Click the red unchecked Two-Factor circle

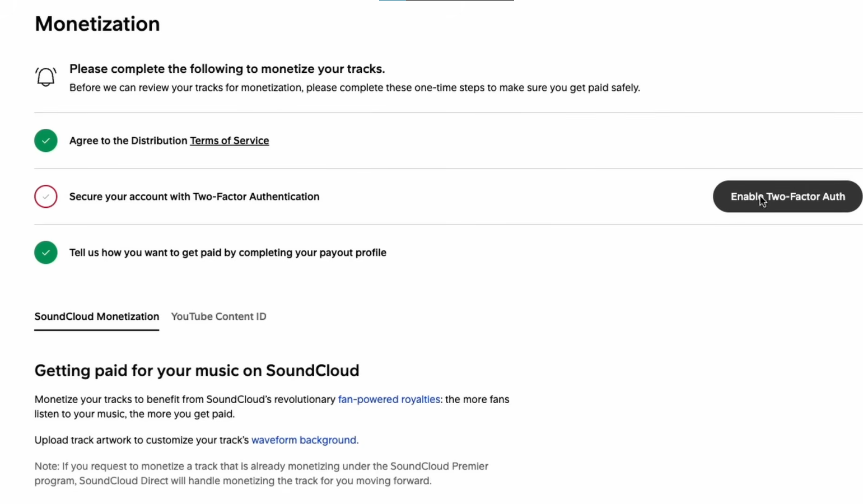pos(46,197)
